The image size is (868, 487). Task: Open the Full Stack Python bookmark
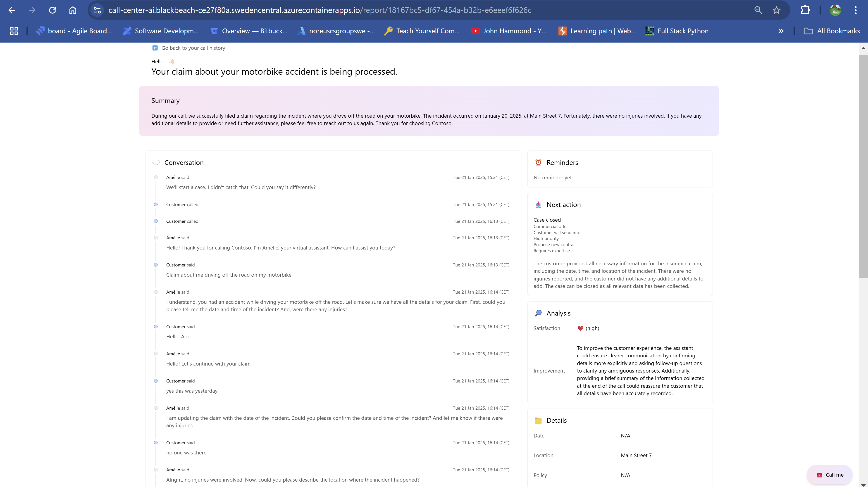coord(677,31)
